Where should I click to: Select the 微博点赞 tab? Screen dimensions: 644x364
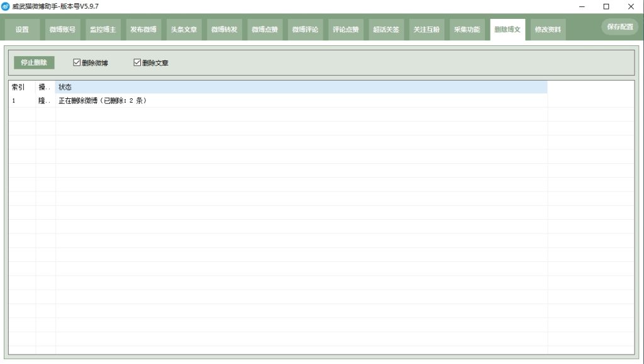pos(265,30)
